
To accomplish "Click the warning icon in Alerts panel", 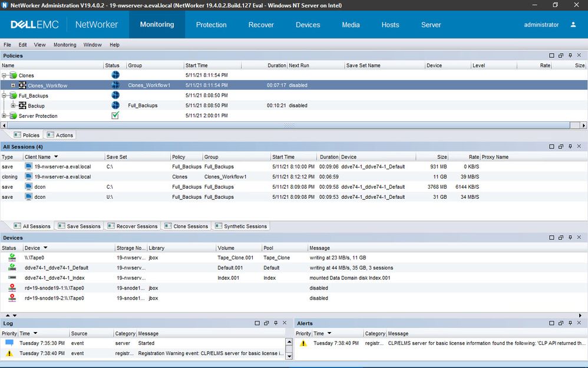I will [303, 343].
